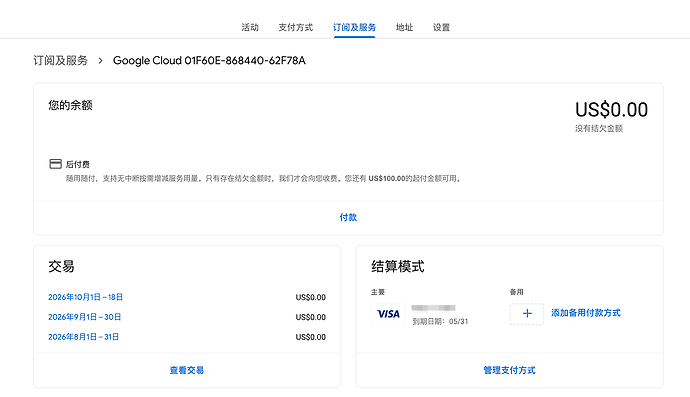Click the 交易 section heading
This screenshot has height=397, width=690.
coord(62,266)
